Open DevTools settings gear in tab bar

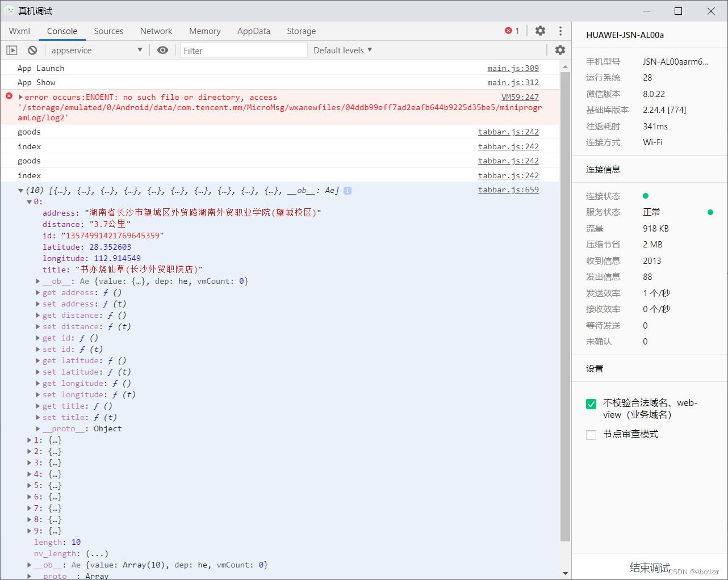pos(540,31)
